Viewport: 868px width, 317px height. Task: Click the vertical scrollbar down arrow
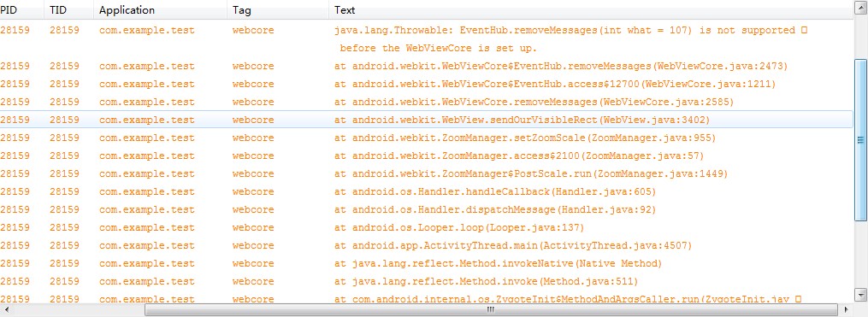tap(860, 294)
